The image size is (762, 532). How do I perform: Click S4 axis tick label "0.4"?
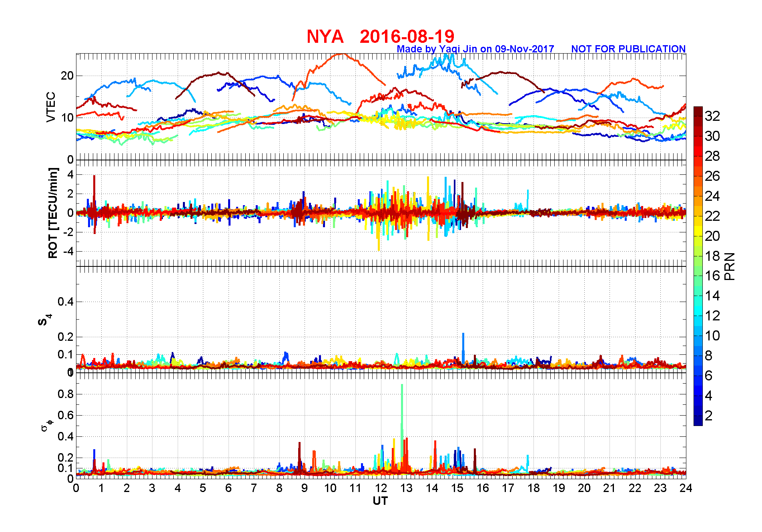[66, 302]
